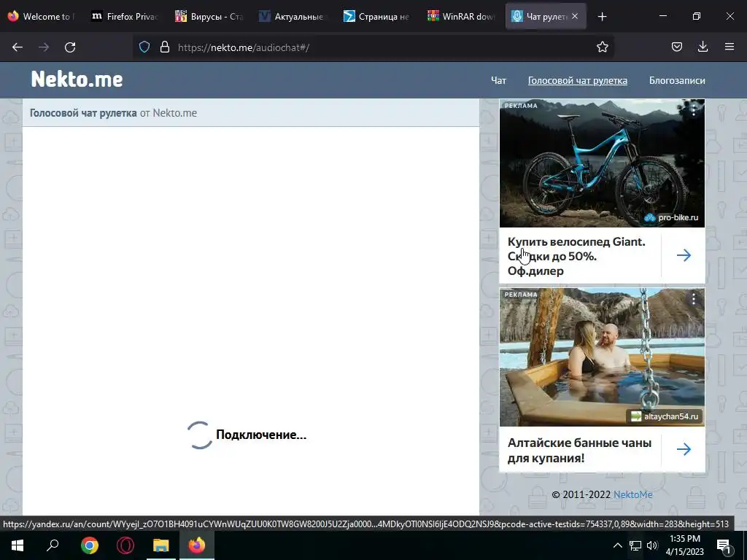Open Windows taskbar search
Viewport: 747px width, 560px height.
pos(53,545)
